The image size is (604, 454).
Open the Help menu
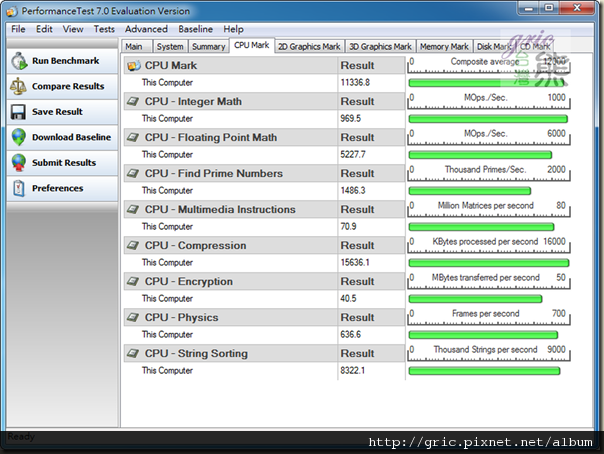(233, 29)
